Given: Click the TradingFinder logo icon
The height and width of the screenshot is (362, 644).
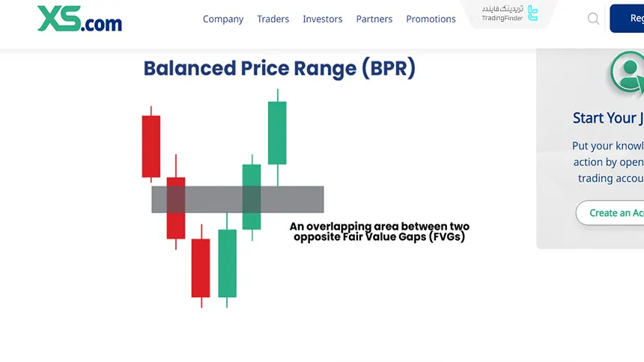Looking at the screenshot, I should pos(532,13).
